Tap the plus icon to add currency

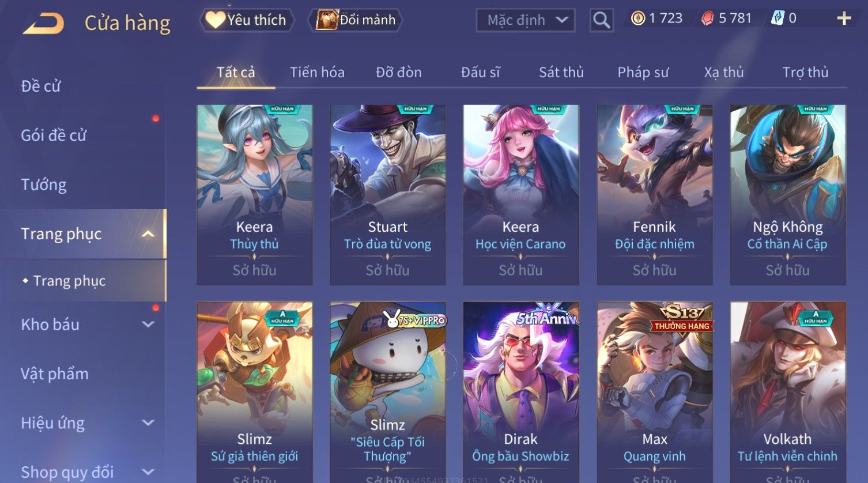(x=844, y=18)
